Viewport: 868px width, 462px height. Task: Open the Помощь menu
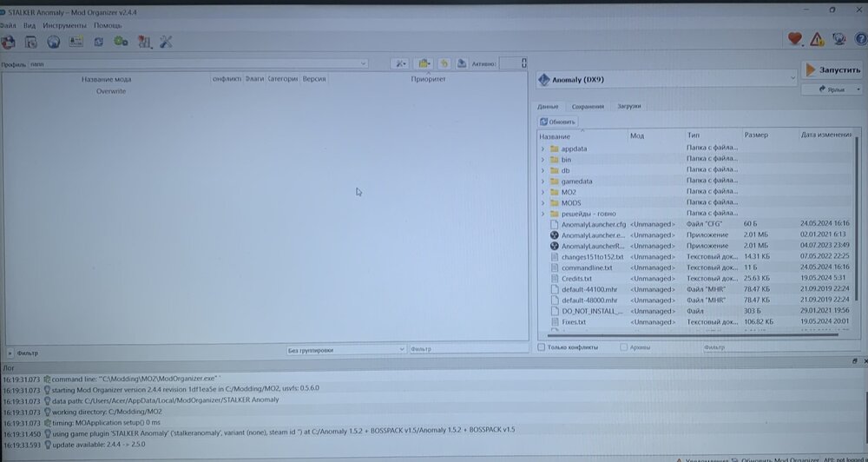(x=108, y=25)
